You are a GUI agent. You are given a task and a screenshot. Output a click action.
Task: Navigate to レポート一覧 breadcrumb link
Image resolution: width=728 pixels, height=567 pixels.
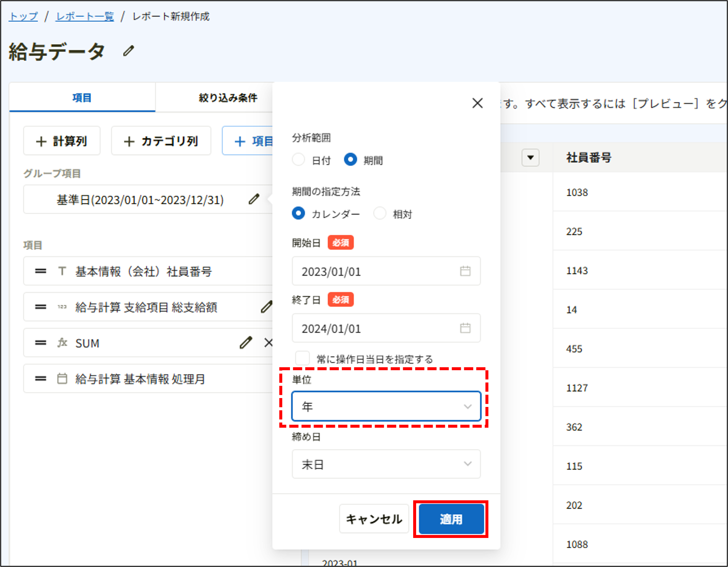pyautogui.click(x=84, y=16)
